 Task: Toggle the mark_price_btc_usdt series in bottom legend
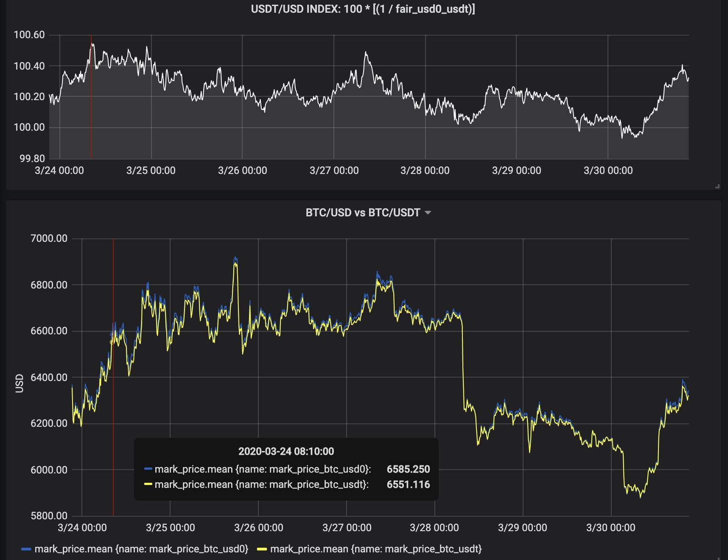point(375,549)
